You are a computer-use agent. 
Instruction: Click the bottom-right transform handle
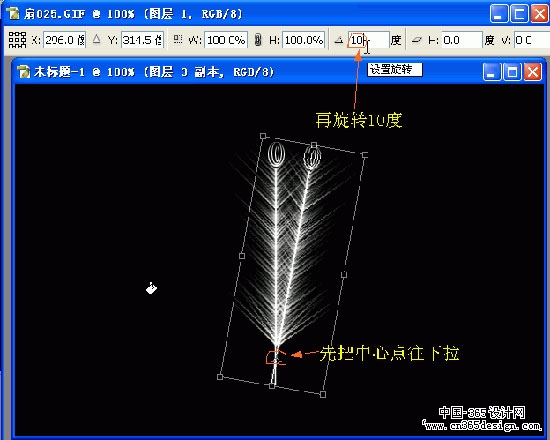[323, 394]
